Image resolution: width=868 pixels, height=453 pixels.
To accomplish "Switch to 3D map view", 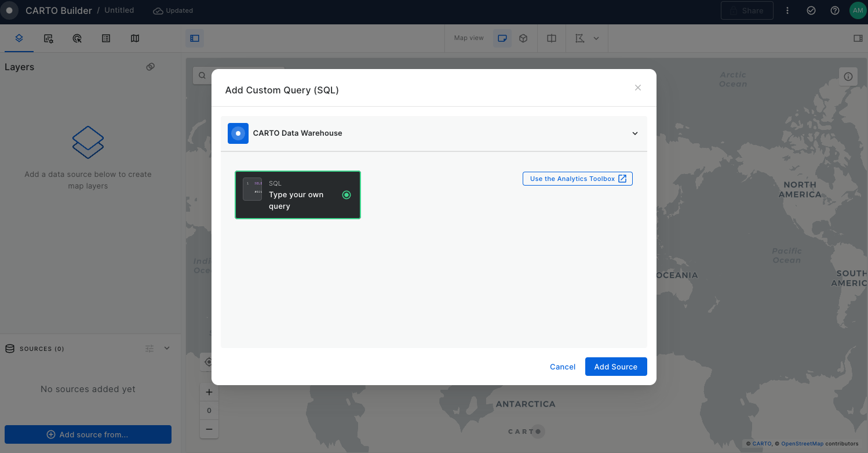I will coord(523,38).
